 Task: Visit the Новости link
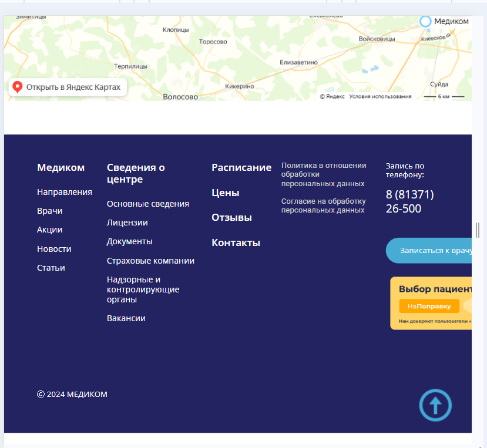[x=54, y=249]
